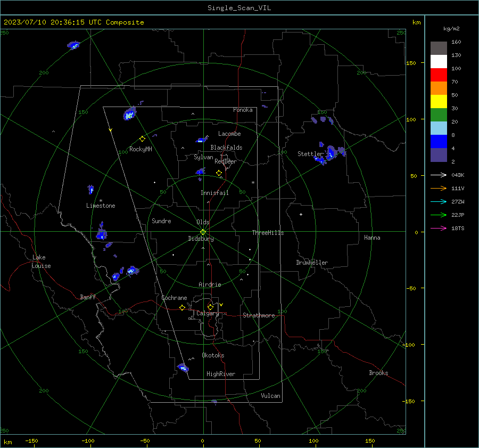Screen dimensions: 479x448
Task: Click the Lake Louise label
Action: pos(41,262)
